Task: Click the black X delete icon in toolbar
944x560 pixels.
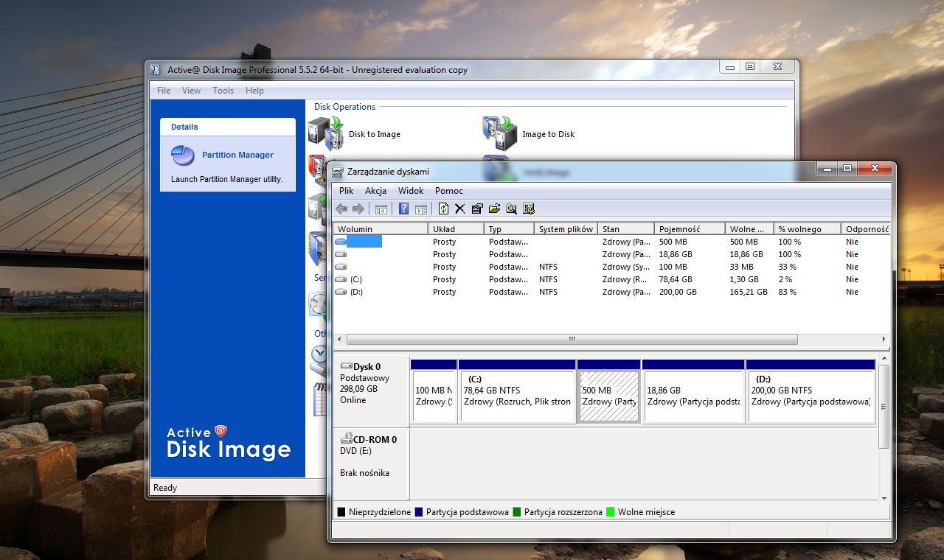Action: (x=460, y=209)
